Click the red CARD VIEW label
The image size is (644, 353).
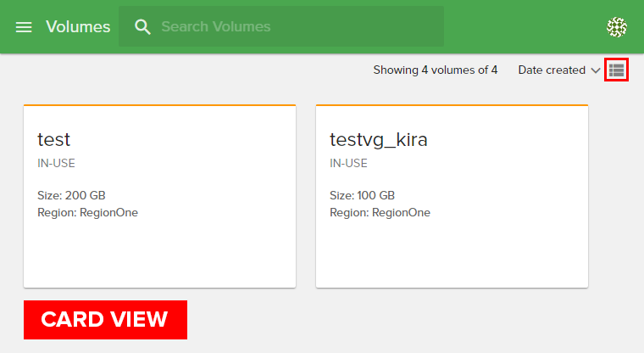tap(105, 320)
